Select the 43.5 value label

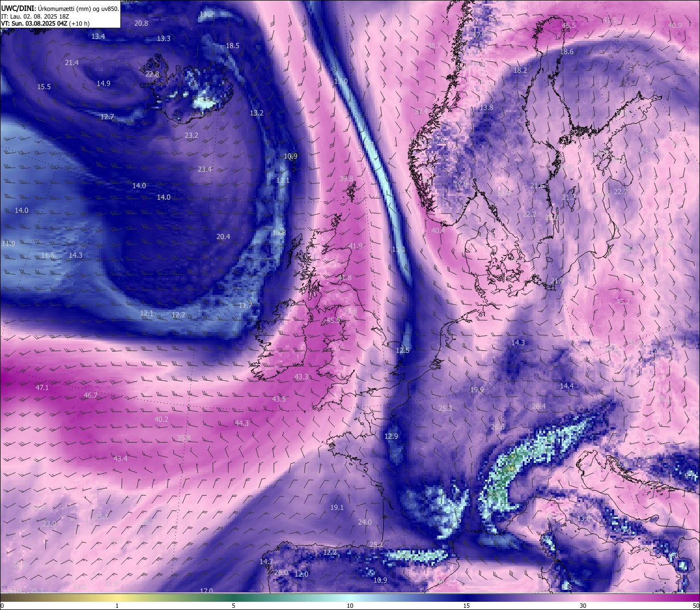pyautogui.click(x=279, y=399)
